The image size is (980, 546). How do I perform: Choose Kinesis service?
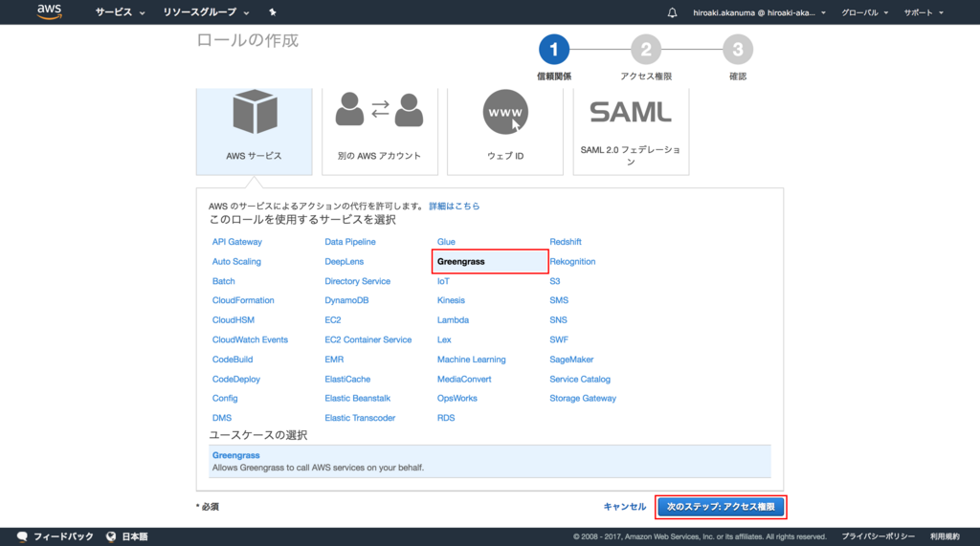pyautogui.click(x=451, y=300)
